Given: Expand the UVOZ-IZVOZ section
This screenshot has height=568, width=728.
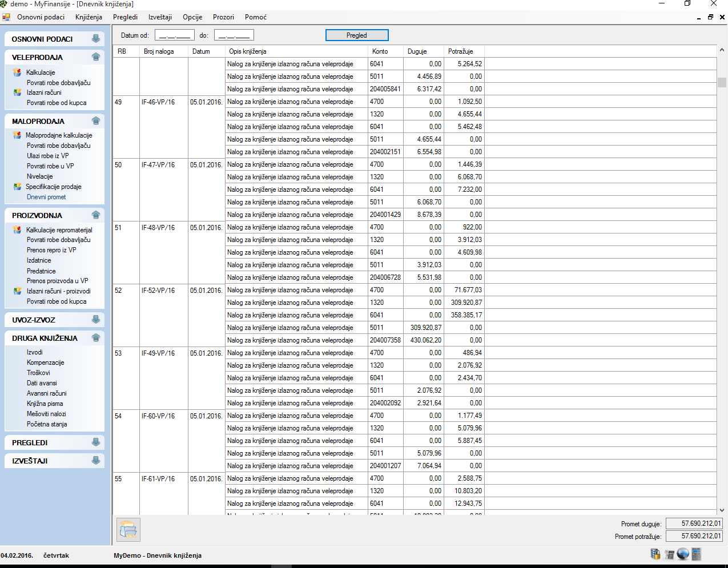Looking at the screenshot, I should pos(96,320).
